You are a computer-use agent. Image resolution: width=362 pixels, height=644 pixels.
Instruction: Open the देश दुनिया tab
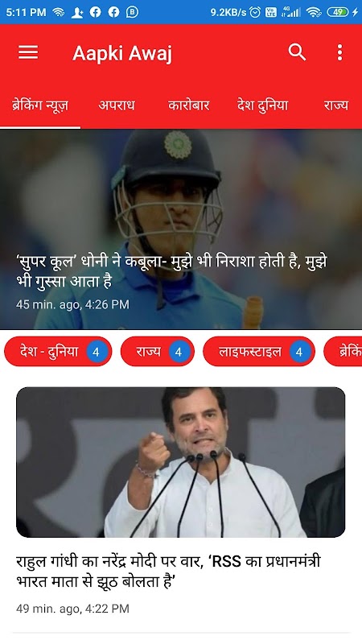click(263, 105)
